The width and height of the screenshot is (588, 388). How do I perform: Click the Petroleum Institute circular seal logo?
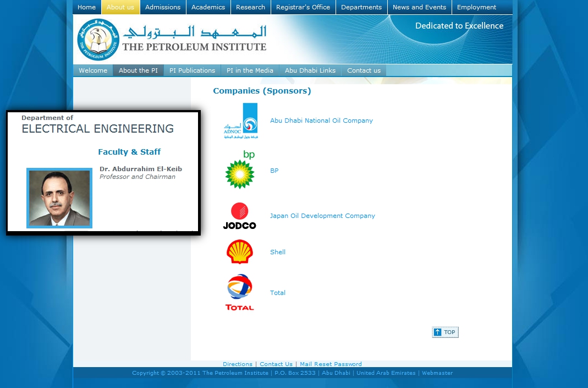tap(98, 40)
